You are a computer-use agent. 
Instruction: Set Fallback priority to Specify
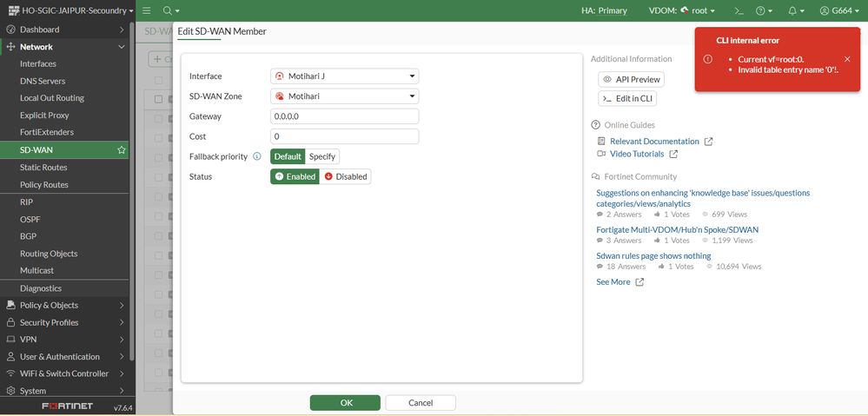pos(322,156)
